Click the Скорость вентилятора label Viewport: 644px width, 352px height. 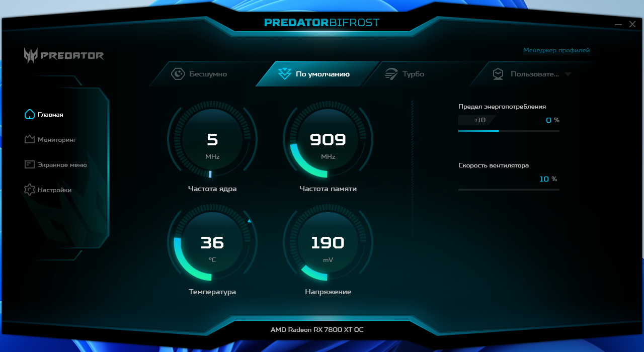[x=493, y=165]
